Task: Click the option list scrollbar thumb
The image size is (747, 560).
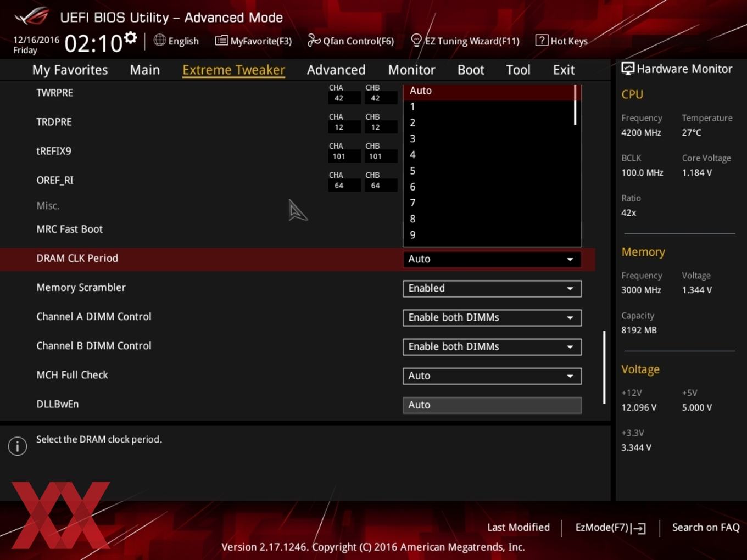Action: (575, 105)
